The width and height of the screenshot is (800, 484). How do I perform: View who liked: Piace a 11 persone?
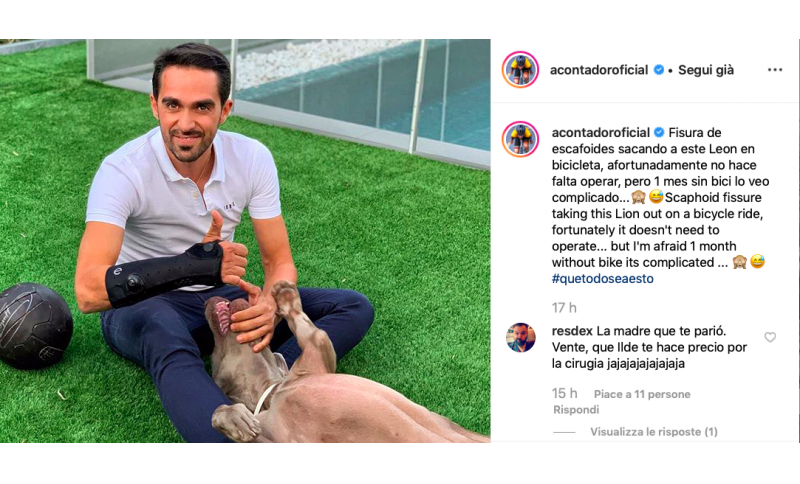[642, 394]
